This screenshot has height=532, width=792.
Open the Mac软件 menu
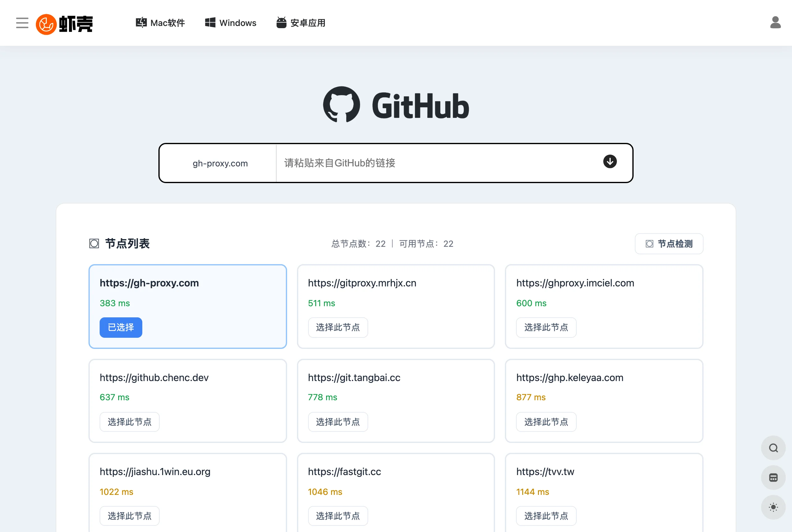coord(160,23)
